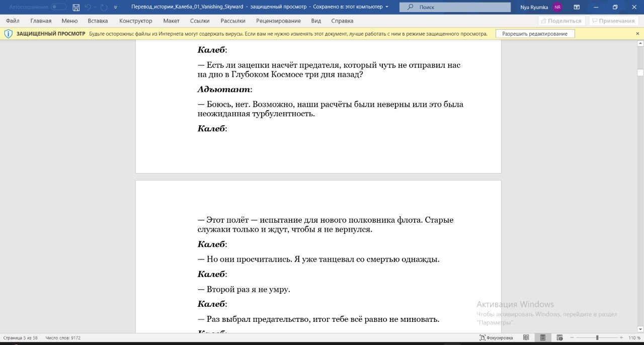
Task: Click the Разрешить редактирование button
Action: (535, 34)
